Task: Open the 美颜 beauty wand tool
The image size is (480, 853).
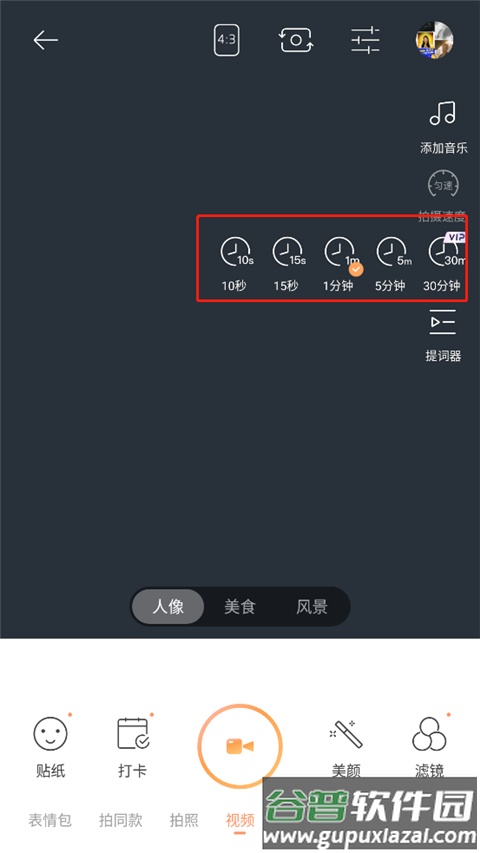Action: tap(347, 747)
